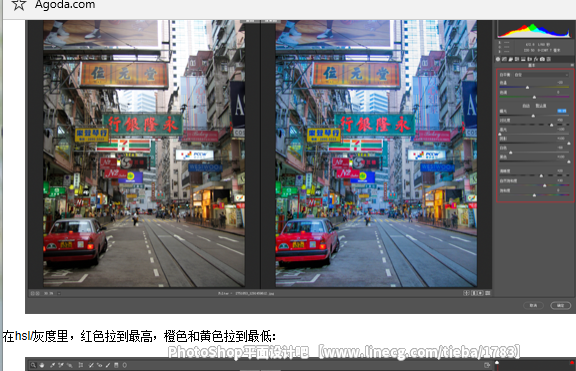Viewport: 576px width, 371px height.
Task: Select the Graduated Filter in lower toolbar
Action: [x=116, y=365]
